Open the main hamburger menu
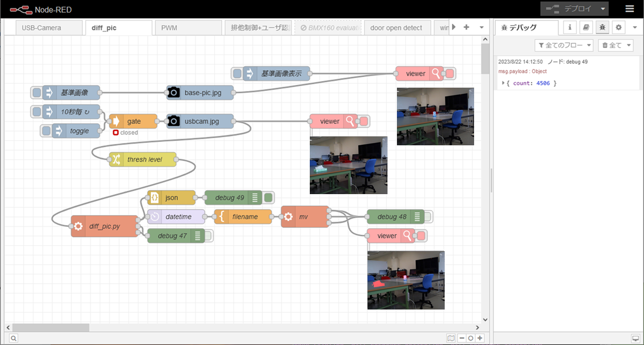644x345 pixels. [629, 9]
